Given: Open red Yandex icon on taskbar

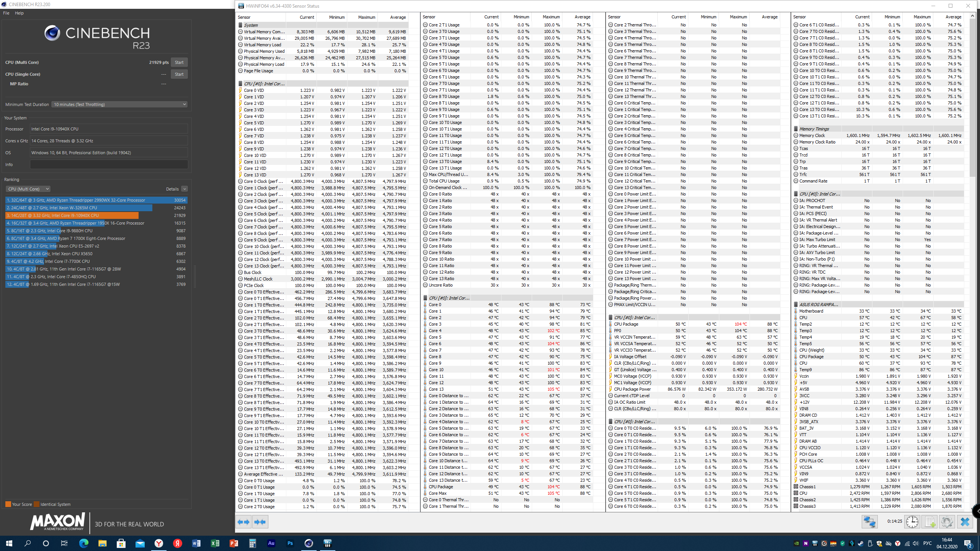Looking at the screenshot, I should pos(177,543).
